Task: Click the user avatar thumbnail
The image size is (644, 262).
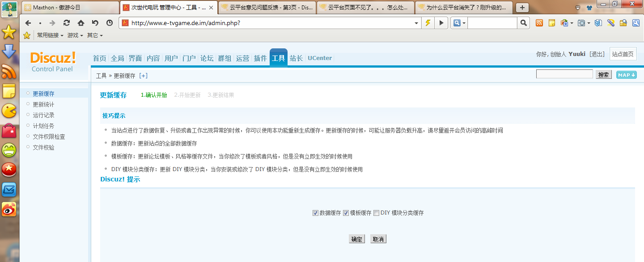Action: 9,9
